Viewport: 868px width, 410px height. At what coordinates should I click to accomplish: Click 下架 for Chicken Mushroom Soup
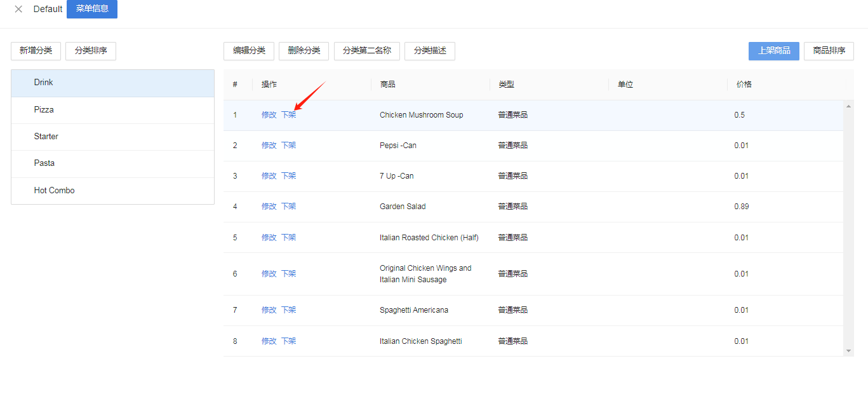pos(289,115)
